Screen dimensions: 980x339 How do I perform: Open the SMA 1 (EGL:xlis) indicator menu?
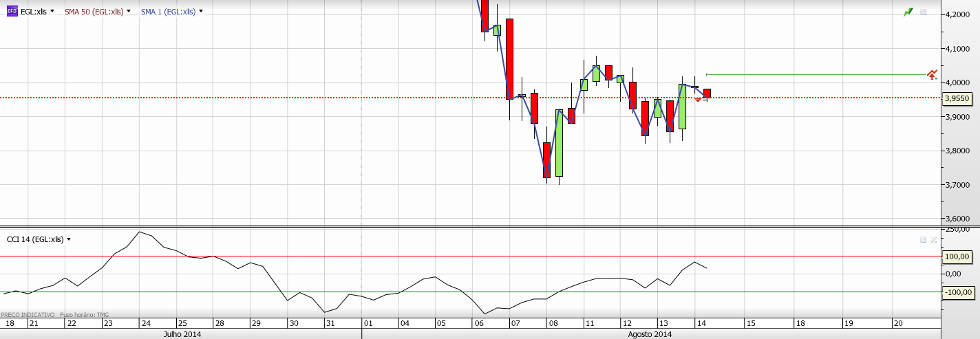click(201, 12)
